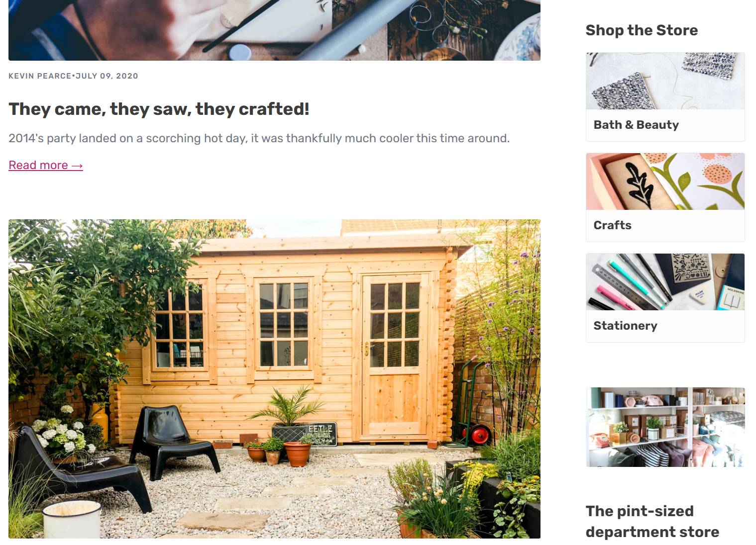The image size is (756, 545).
Task: Click the July 09, 2020 post date
Action: click(x=107, y=76)
